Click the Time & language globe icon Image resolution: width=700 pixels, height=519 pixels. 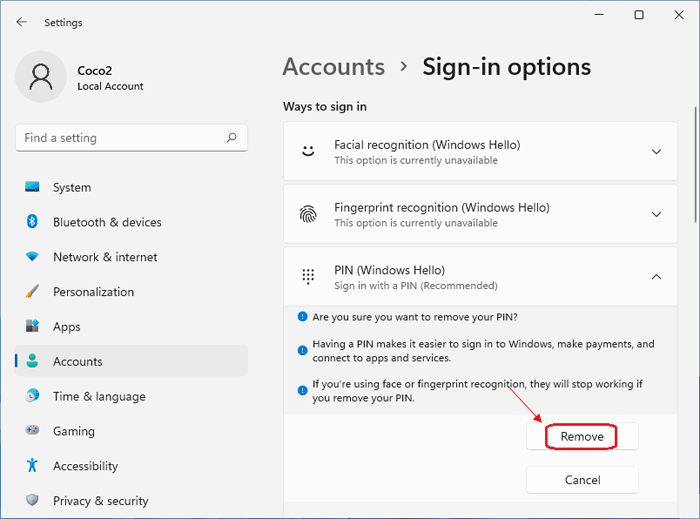pyautogui.click(x=32, y=396)
